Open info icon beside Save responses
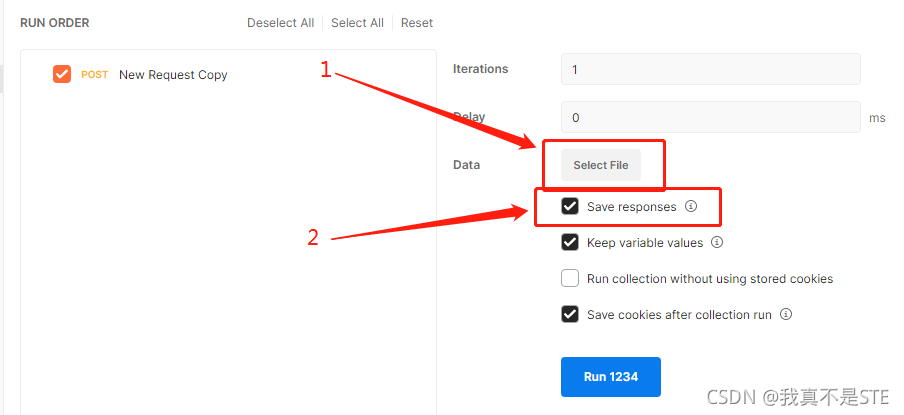This screenshot has height=415, width=904. [x=691, y=206]
